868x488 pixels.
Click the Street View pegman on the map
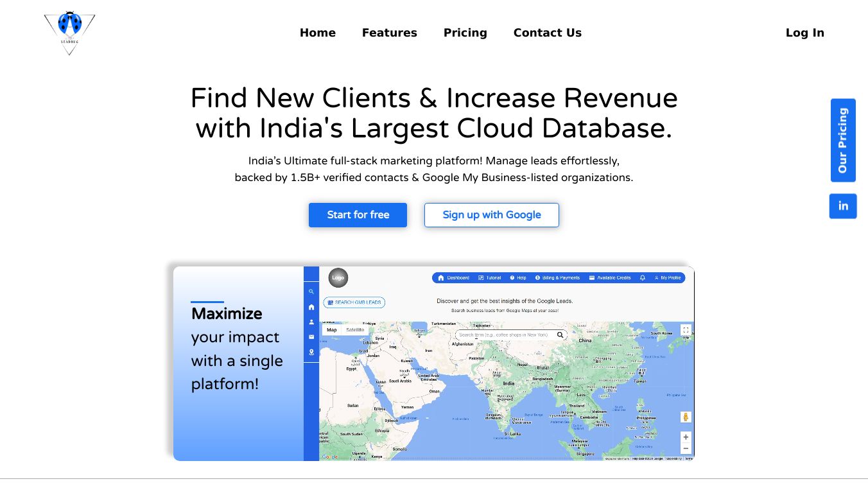click(686, 417)
